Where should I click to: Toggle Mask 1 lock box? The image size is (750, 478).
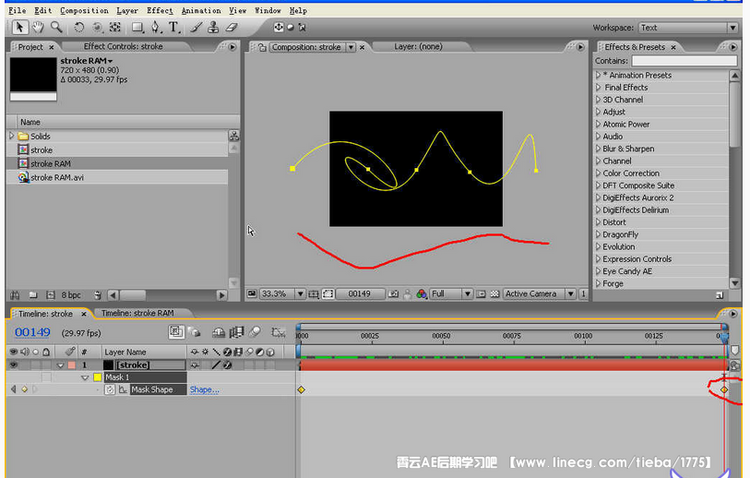pos(46,377)
